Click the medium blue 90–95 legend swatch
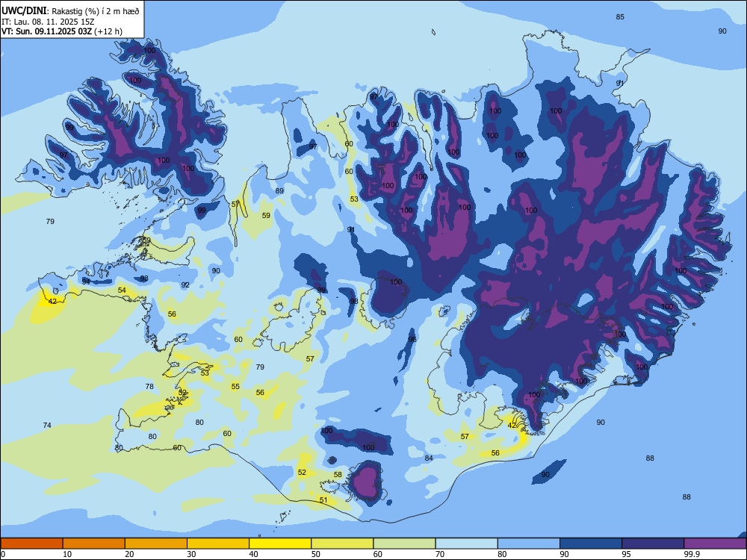 [591, 544]
